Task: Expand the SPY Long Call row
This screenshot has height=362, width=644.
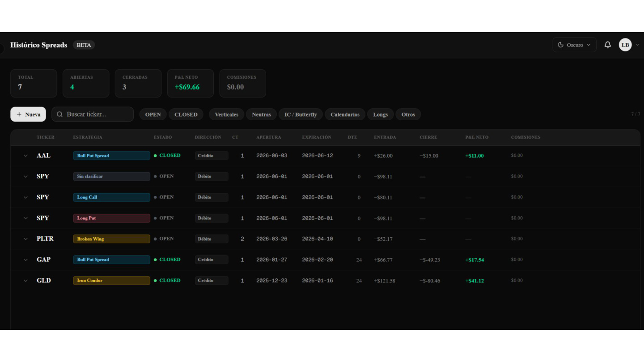Action: 25,197
